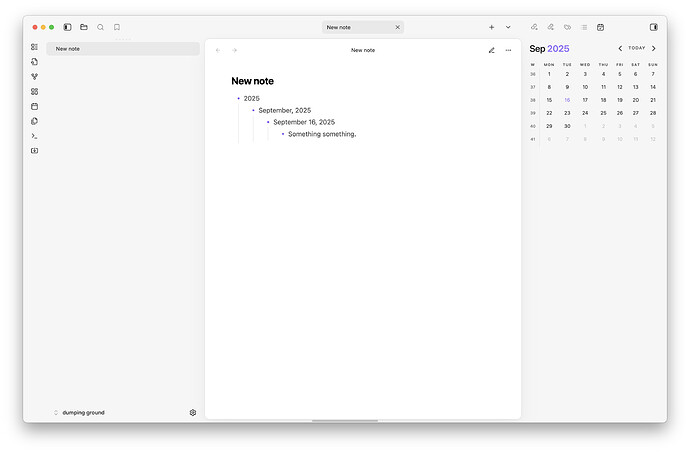Open the search magnifier icon

click(x=100, y=27)
